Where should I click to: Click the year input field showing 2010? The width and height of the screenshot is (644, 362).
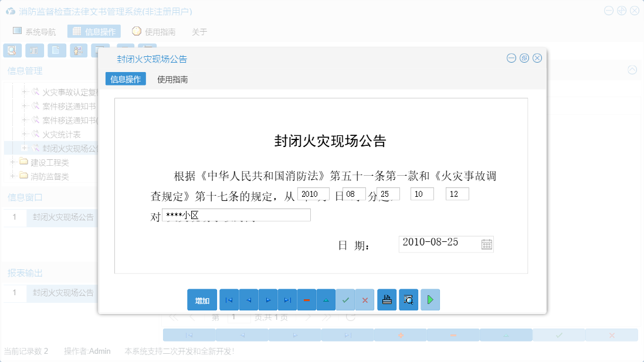(x=313, y=193)
